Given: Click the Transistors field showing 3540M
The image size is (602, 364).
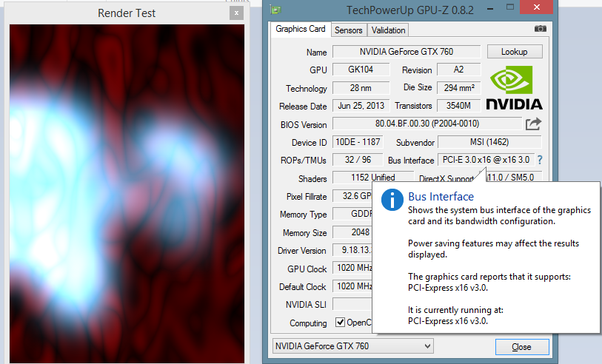Looking at the screenshot, I should (459, 106).
